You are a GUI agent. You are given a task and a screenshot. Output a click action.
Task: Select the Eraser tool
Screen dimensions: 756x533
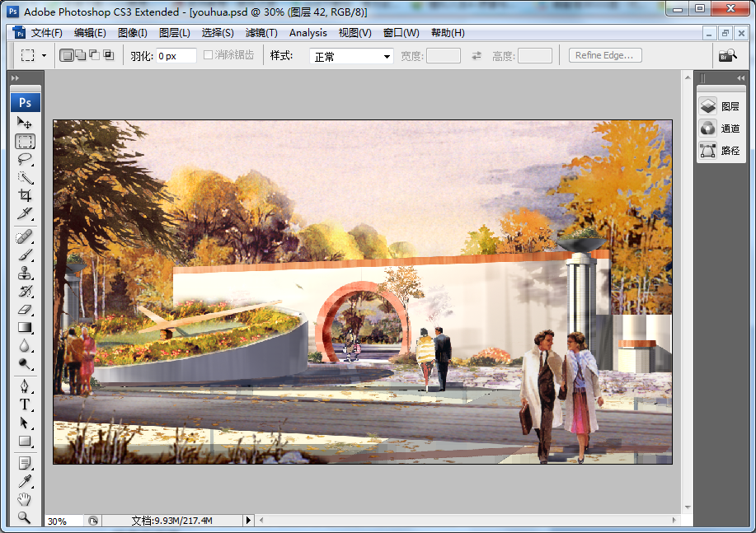click(x=25, y=310)
